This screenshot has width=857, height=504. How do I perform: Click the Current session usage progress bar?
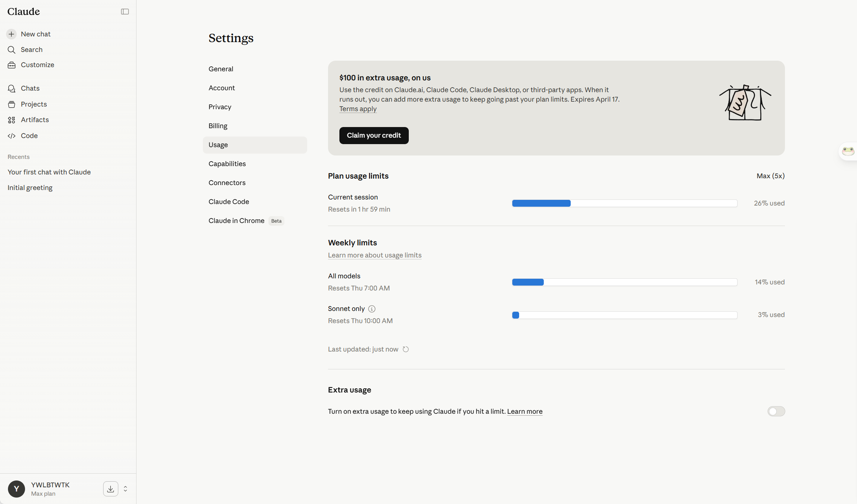[625, 203]
